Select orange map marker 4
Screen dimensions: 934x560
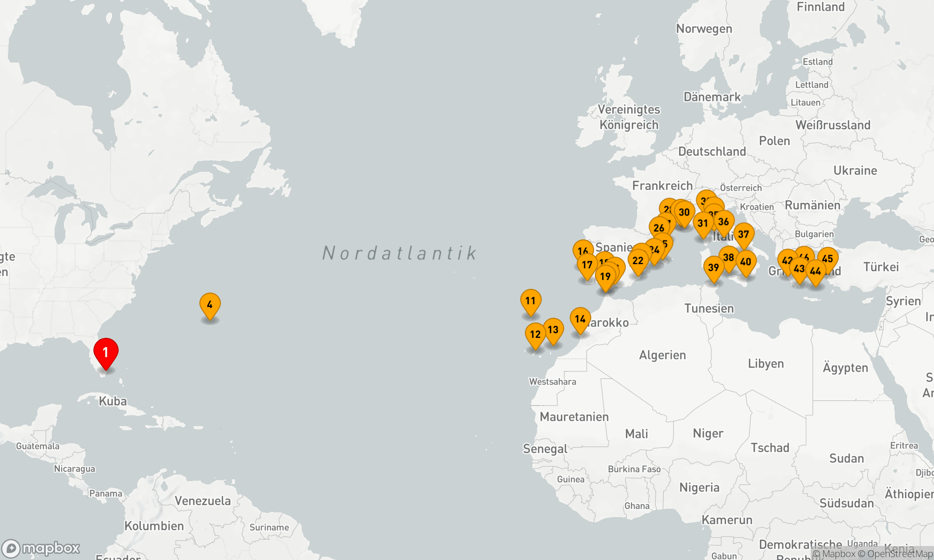(x=210, y=305)
